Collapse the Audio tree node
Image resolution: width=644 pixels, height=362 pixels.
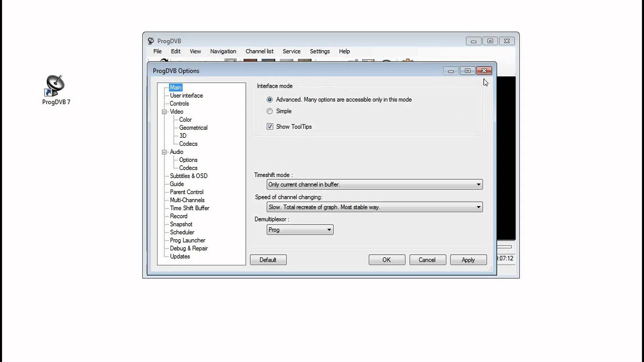(x=164, y=152)
